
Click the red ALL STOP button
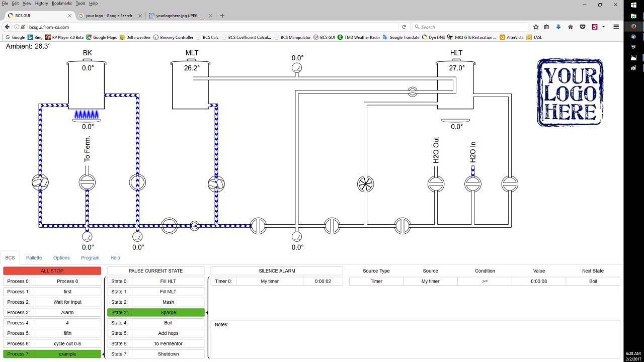pyautogui.click(x=52, y=271)
